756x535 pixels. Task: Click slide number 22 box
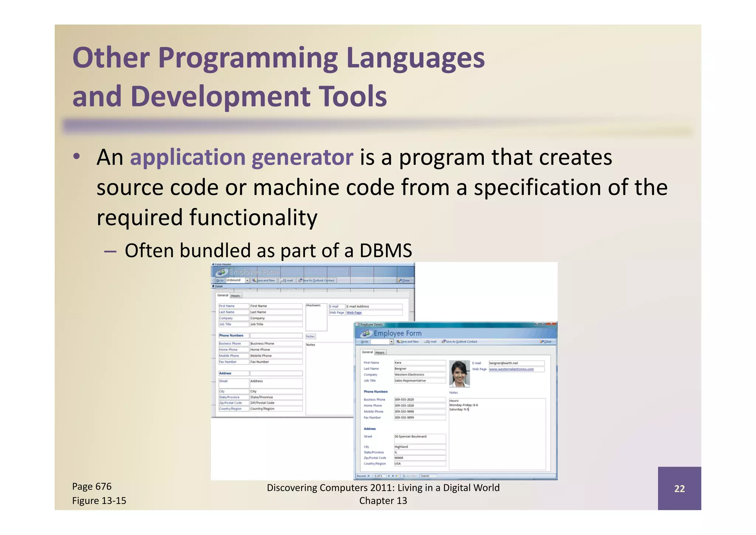[679, 488]
